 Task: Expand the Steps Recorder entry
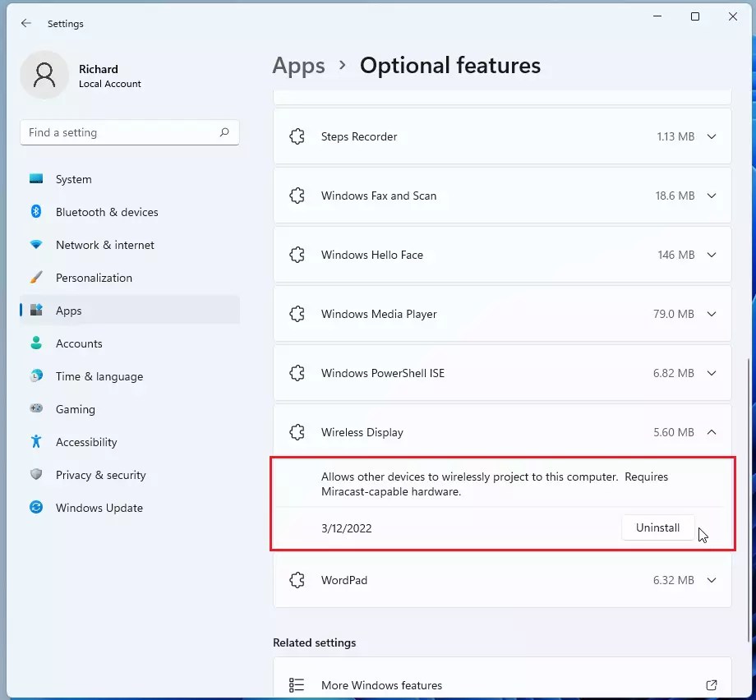[x=712, y=136]
